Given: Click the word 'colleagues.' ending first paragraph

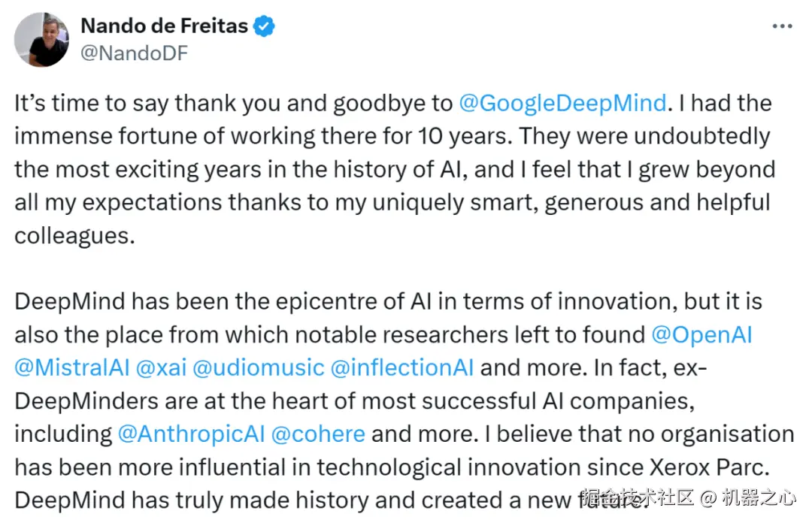Looking at the screenshot, I should [74, 236].
